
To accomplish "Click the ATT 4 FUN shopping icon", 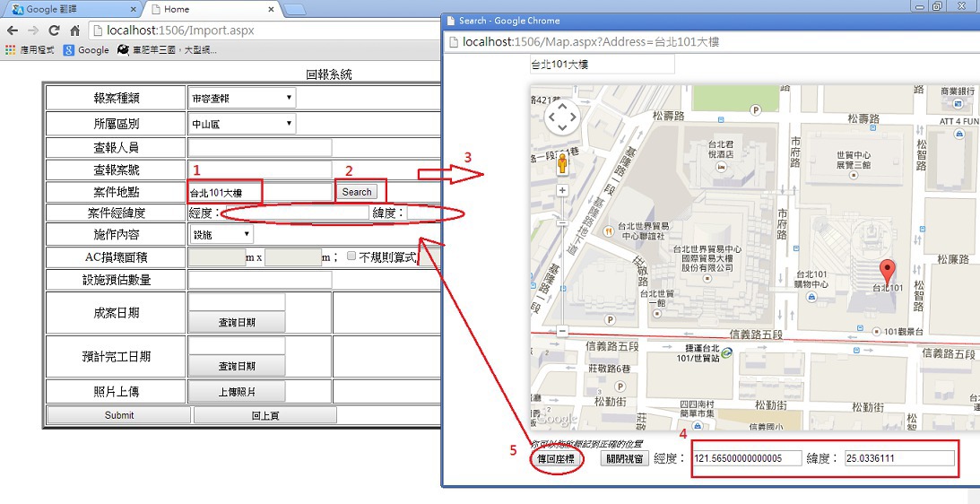I will (x=958, y=134).
